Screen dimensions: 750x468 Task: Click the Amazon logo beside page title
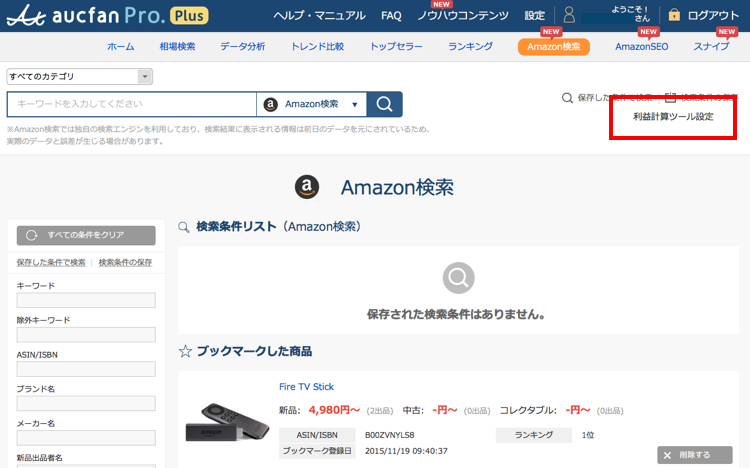click(x=307, y=187)
